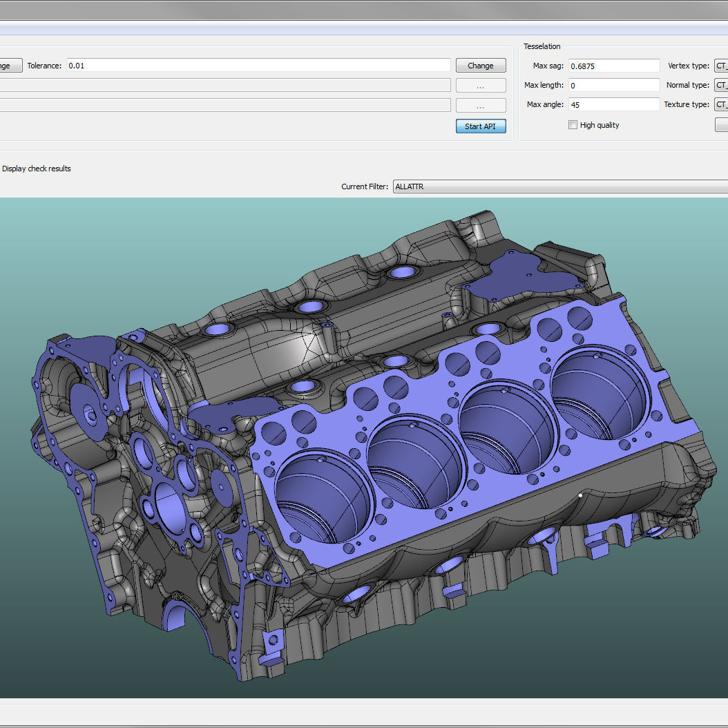Open the Normal type dropdown

click(722, 85)
